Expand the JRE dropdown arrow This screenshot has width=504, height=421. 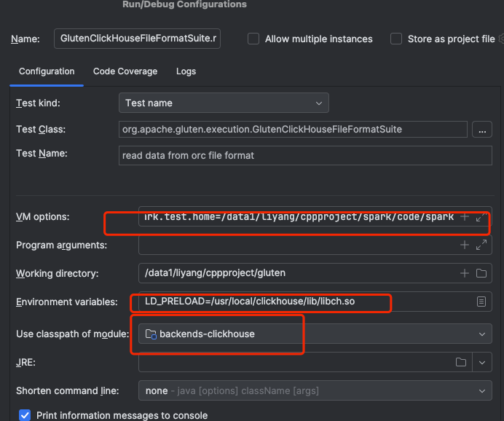click(482, 362)
